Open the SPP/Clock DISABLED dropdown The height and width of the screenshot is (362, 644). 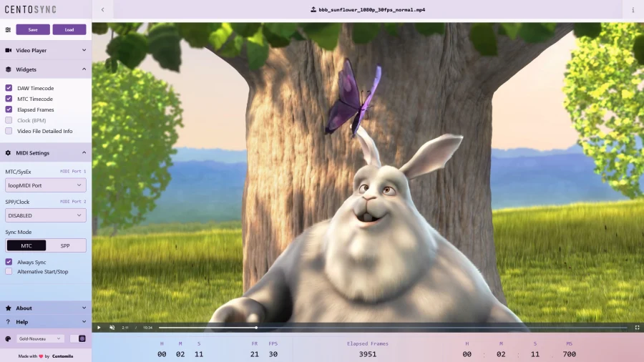(46, 215)
